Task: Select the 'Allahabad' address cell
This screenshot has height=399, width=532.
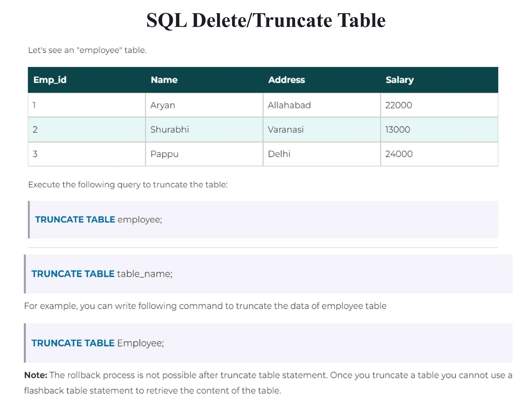Action: [322, 105]
